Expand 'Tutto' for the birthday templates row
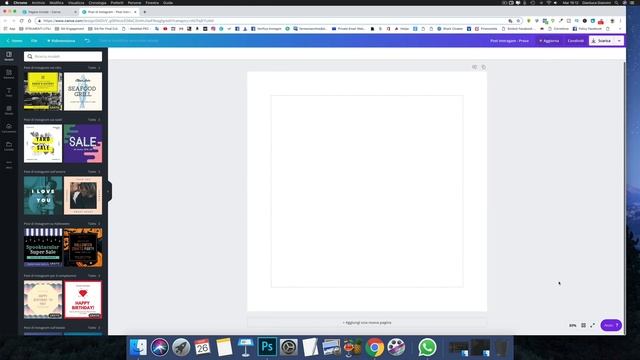 click(94, 276)
